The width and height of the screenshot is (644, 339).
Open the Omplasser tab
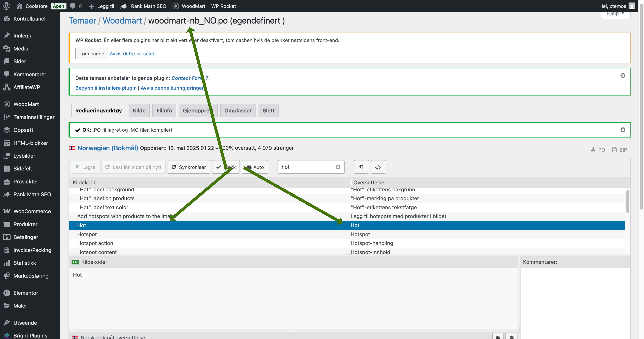[238, 110]
